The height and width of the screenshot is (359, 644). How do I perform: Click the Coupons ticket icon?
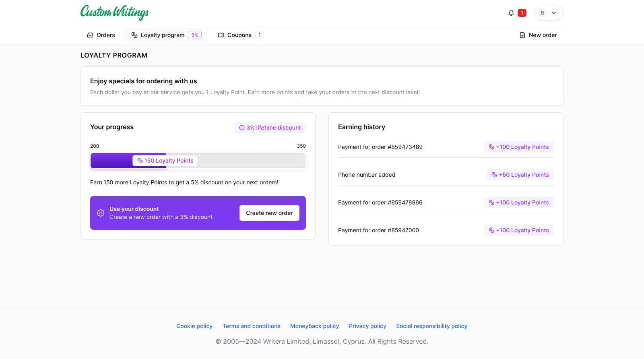pos(221,35)
